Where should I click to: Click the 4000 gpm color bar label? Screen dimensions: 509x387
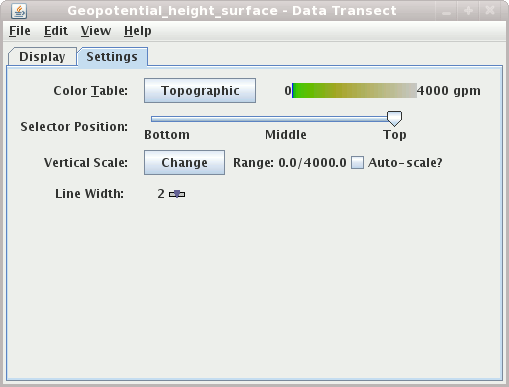coord(449,91)
